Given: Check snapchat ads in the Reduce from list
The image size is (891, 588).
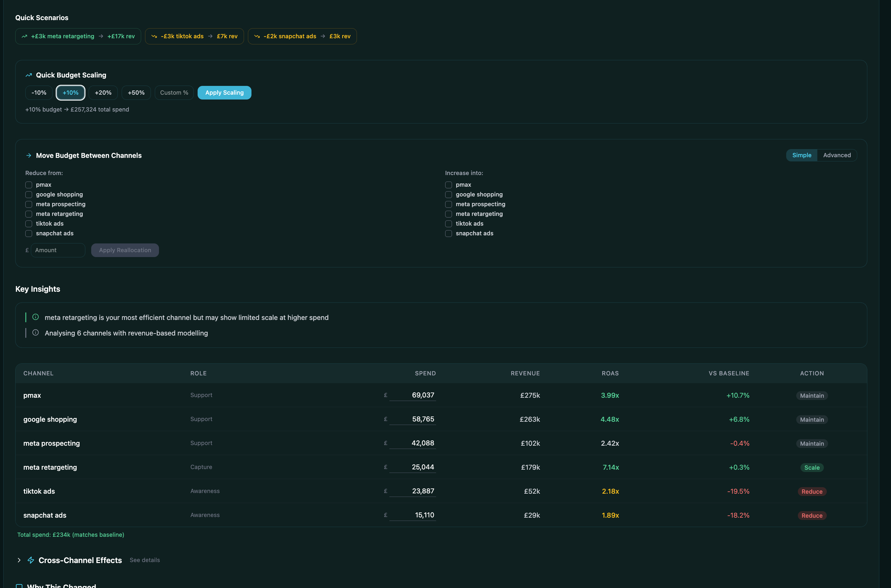Looking at the screenshot, I should [29, 233].
